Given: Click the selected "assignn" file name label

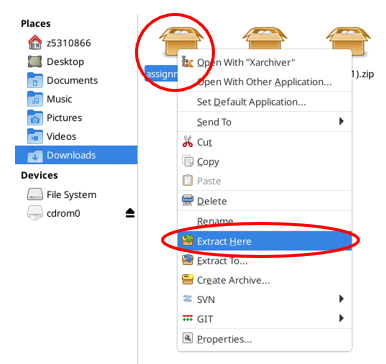Looking at the screenshot, I should [x=161, y=74].
